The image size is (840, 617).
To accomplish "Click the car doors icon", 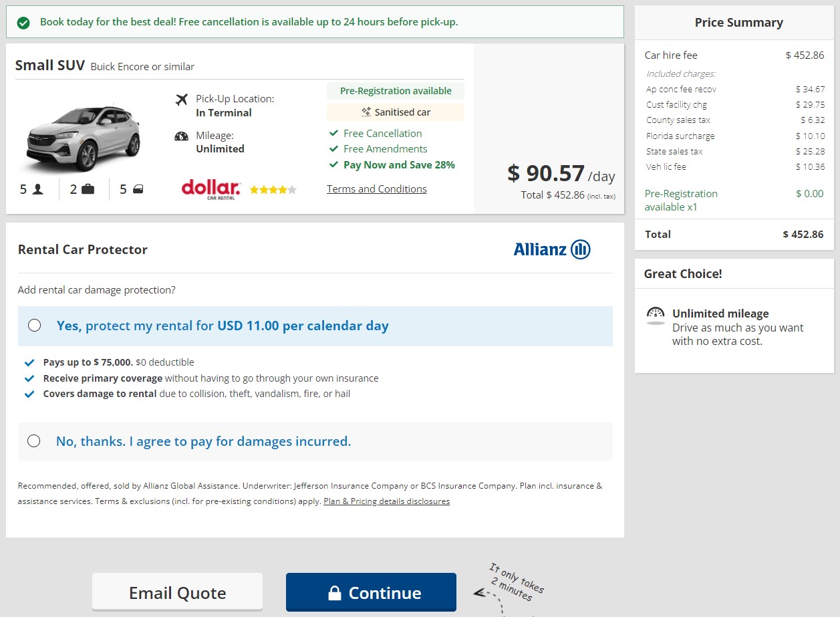I will coord(138,189).
